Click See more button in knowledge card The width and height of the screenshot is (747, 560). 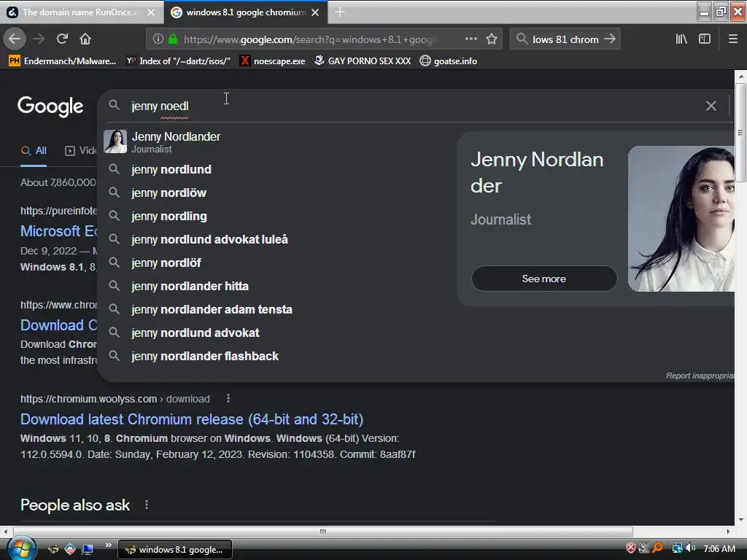544,279
